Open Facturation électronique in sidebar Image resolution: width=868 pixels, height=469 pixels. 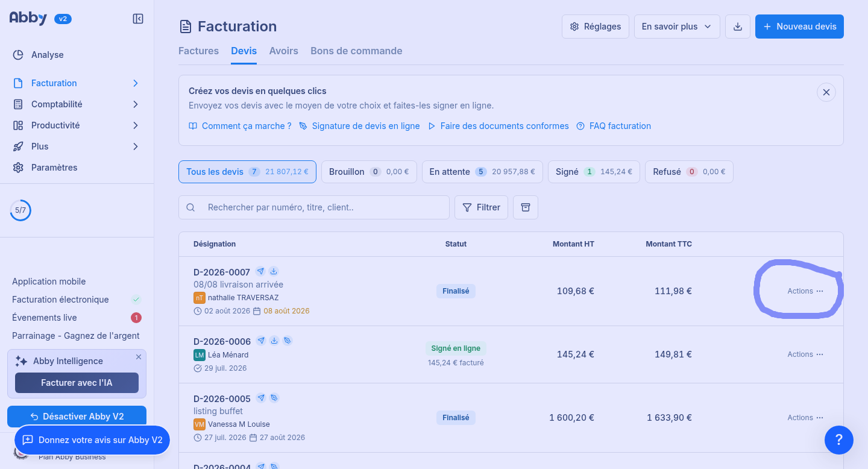60,300
